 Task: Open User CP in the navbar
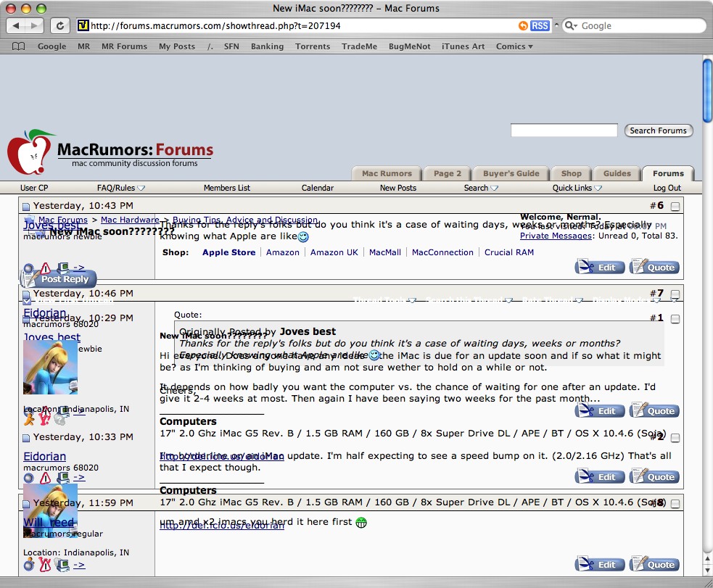pos(34,188)
